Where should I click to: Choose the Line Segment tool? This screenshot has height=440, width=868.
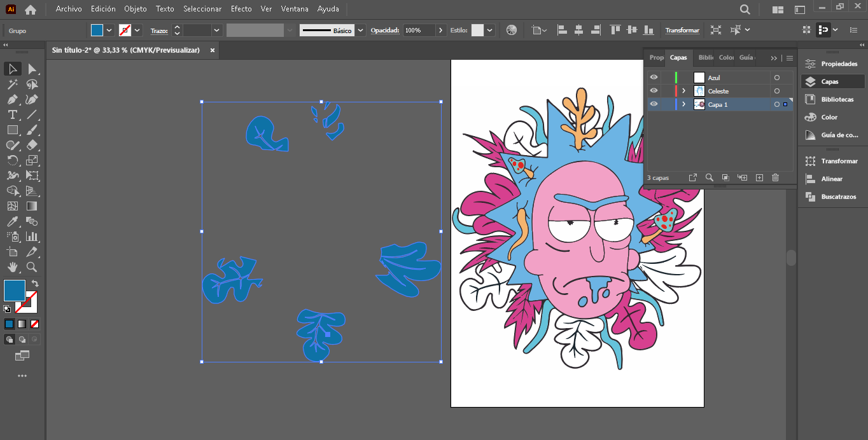(x=32, y=114)
